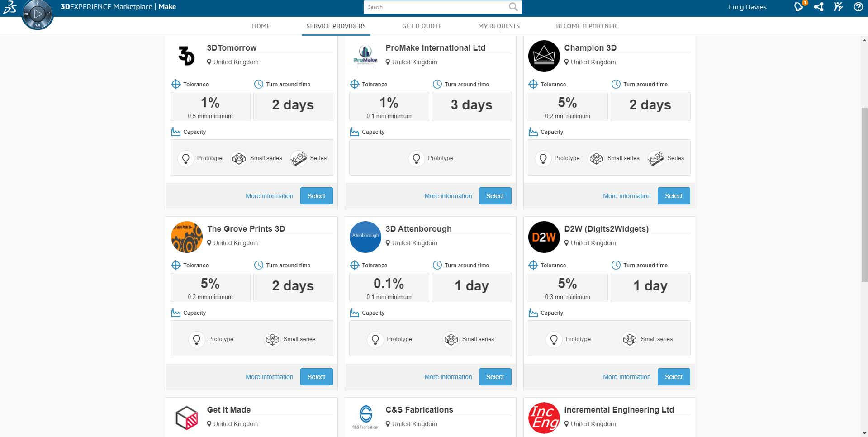
Task: Click the Grove Prints Small series cubes icon
Action: pos(272,339)
